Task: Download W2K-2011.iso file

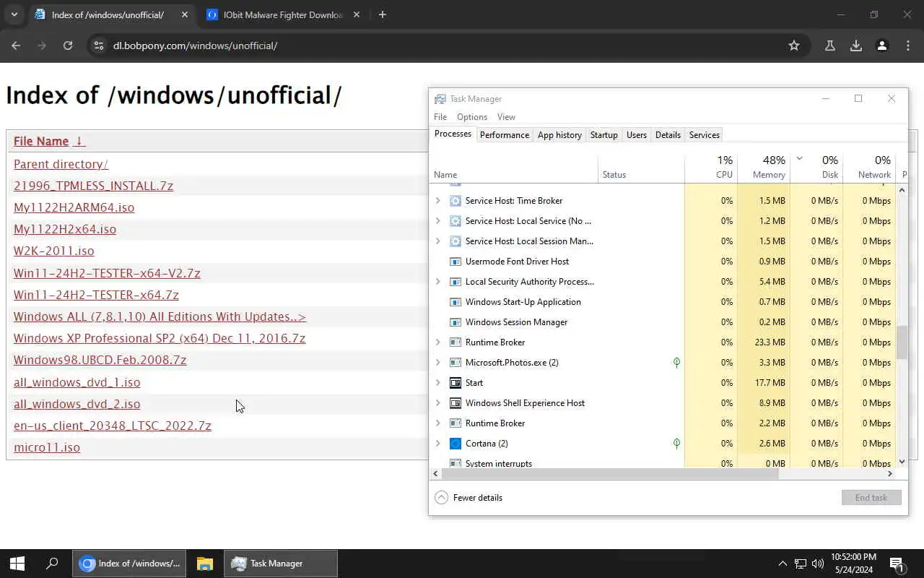Action: [53, 251]
